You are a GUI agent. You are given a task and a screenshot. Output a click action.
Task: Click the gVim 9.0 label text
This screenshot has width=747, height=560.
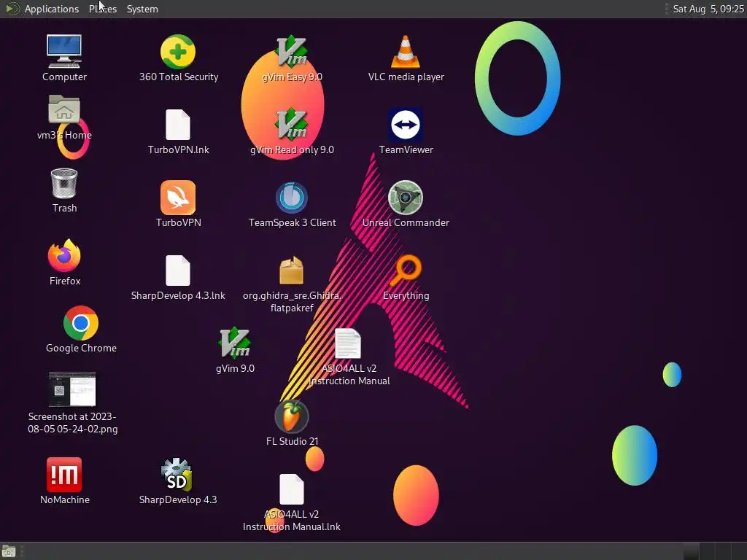[235, 368]
